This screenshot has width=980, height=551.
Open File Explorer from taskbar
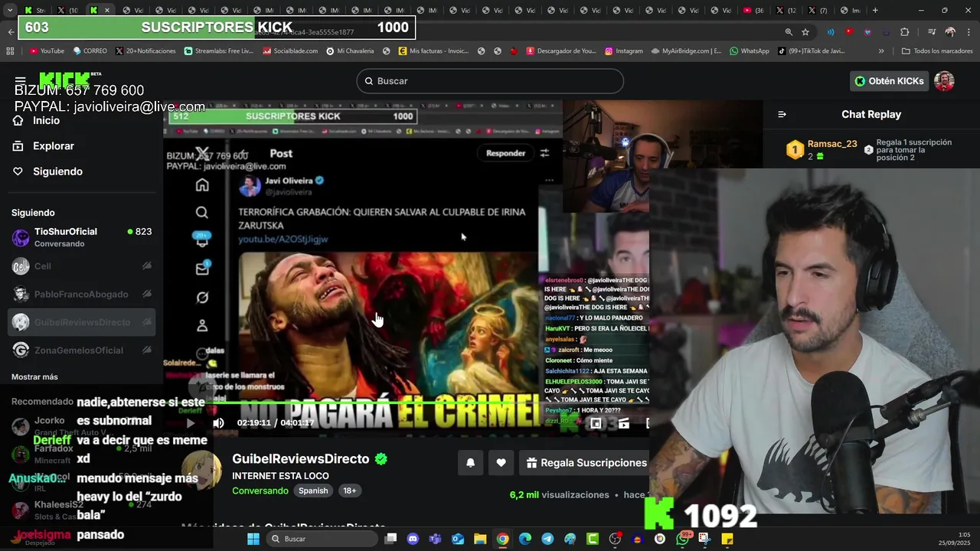click(x=480, y=539)
